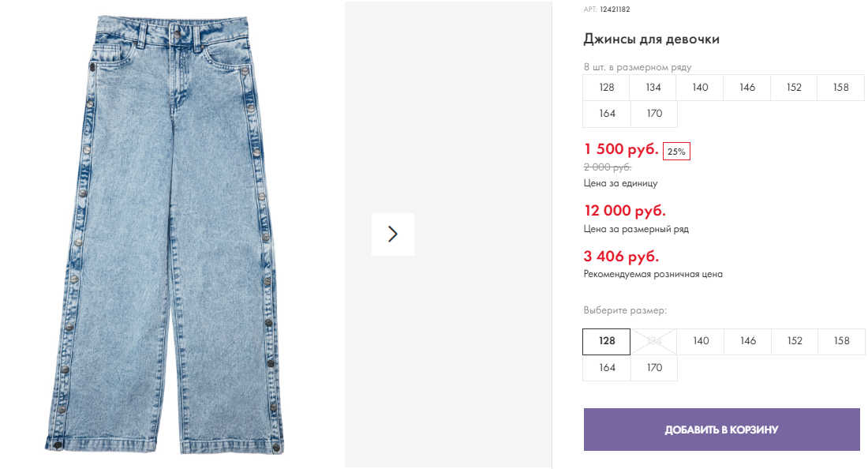The height and width of the screenshot is (469, 868).
Task: Click the 25% discount badge
Action: 676,152
